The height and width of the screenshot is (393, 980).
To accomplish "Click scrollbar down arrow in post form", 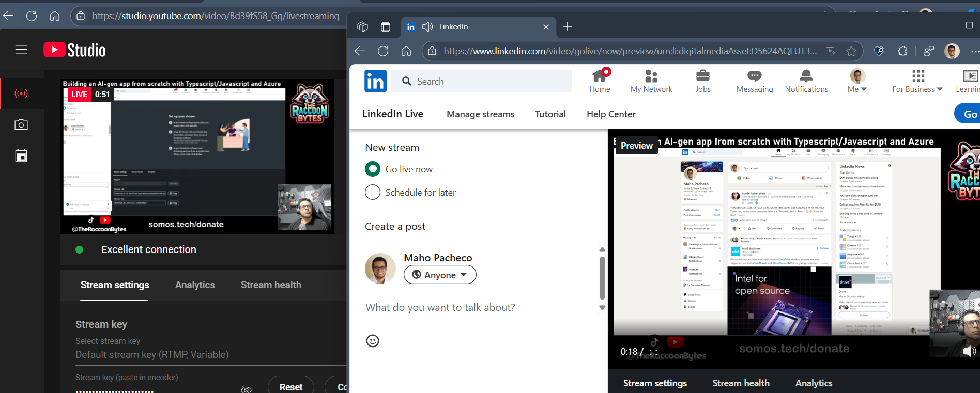I will [602, 308].
